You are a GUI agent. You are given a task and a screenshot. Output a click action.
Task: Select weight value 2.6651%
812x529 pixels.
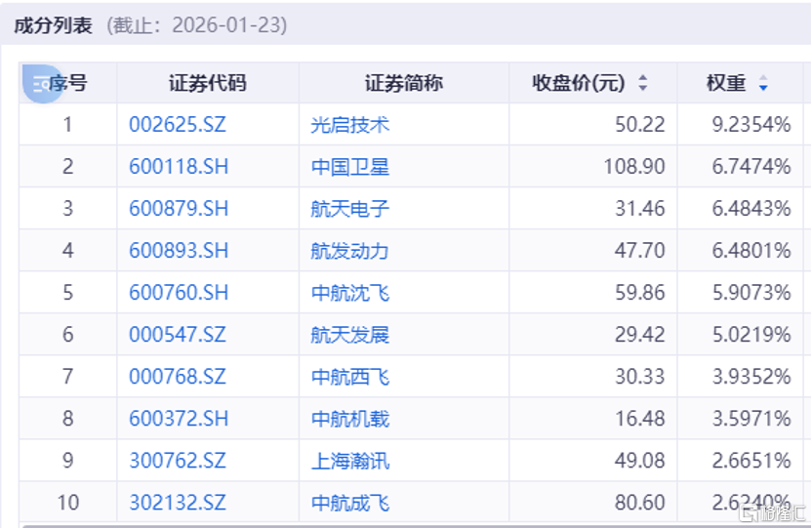tap(751, 461)
